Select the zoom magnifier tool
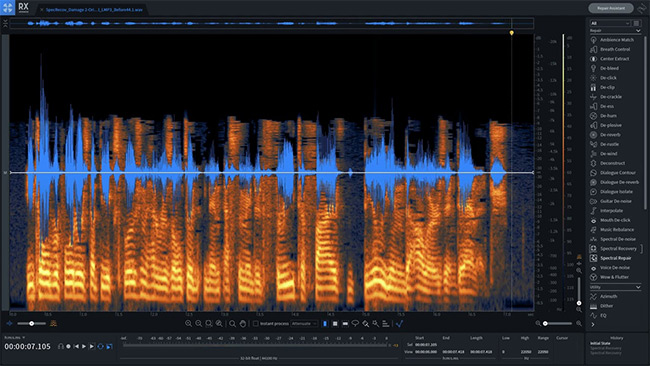650x366 pixels. [x=233, y=324]
